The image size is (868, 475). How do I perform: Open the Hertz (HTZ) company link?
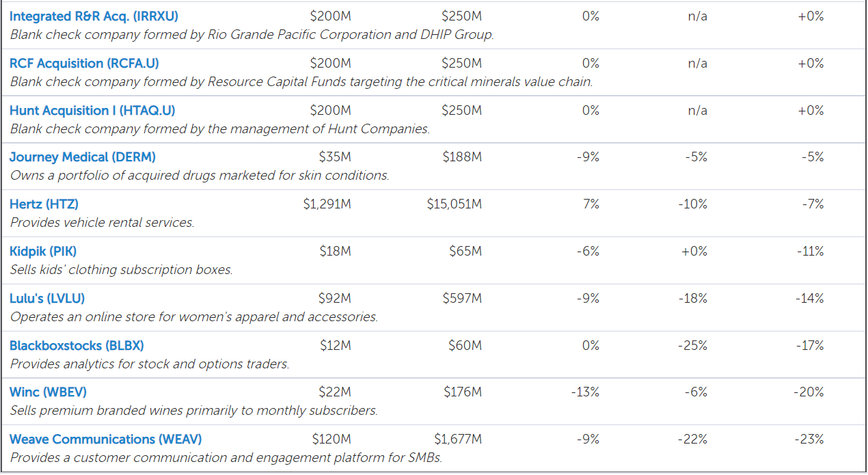tap(44, 204)
